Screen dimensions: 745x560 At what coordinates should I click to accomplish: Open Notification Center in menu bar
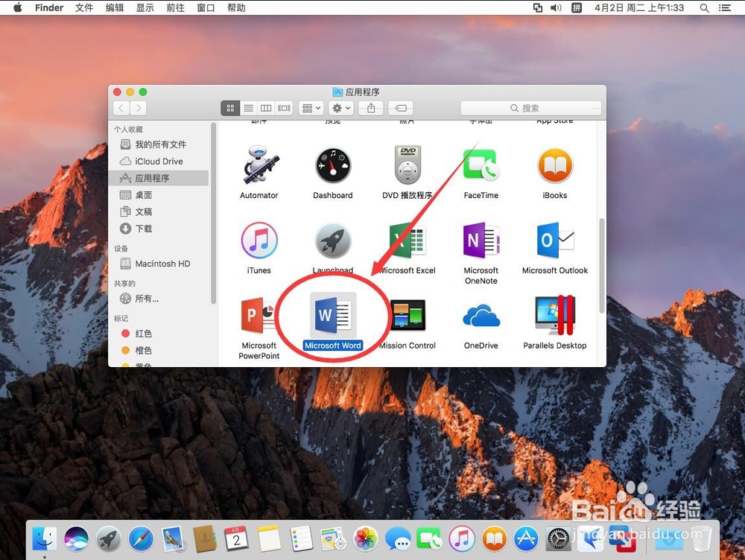(725, 7)
